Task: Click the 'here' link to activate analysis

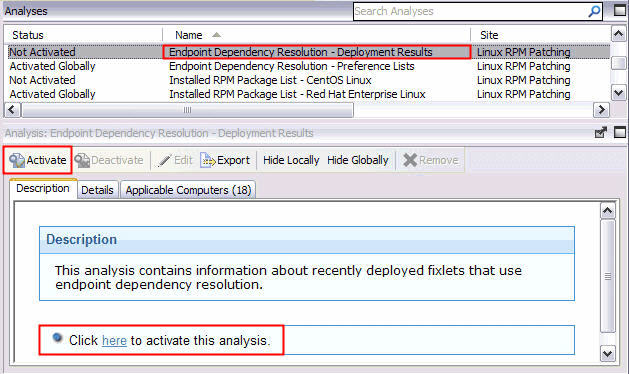Action: click(114, 341)
